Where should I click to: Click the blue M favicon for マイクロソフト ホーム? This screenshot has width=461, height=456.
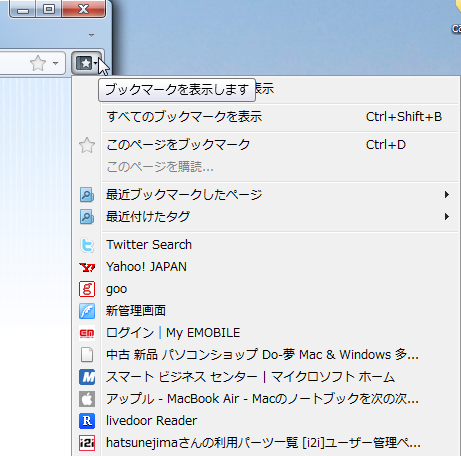(87, 377)
